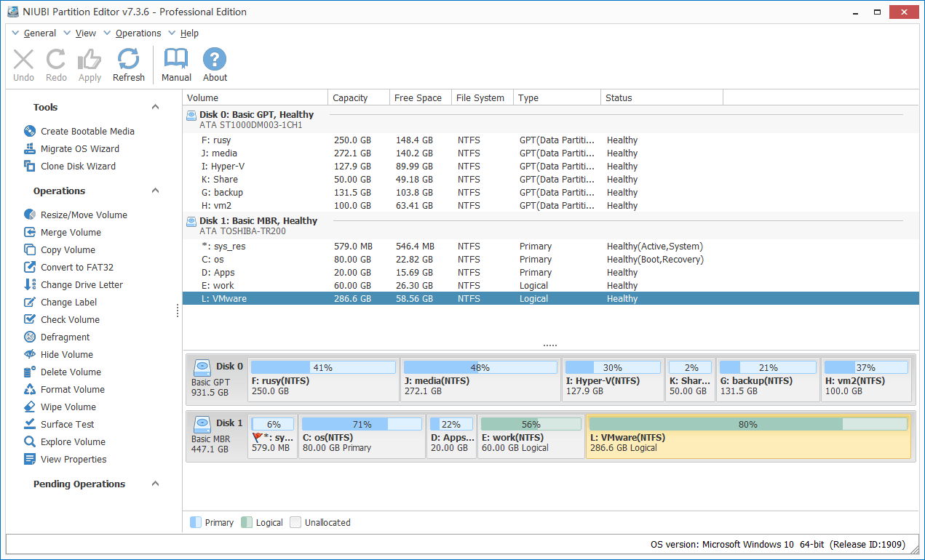Click the Refresh toolbar icon
The height and width of the screenshot is (560, 925).
point(129,60)
